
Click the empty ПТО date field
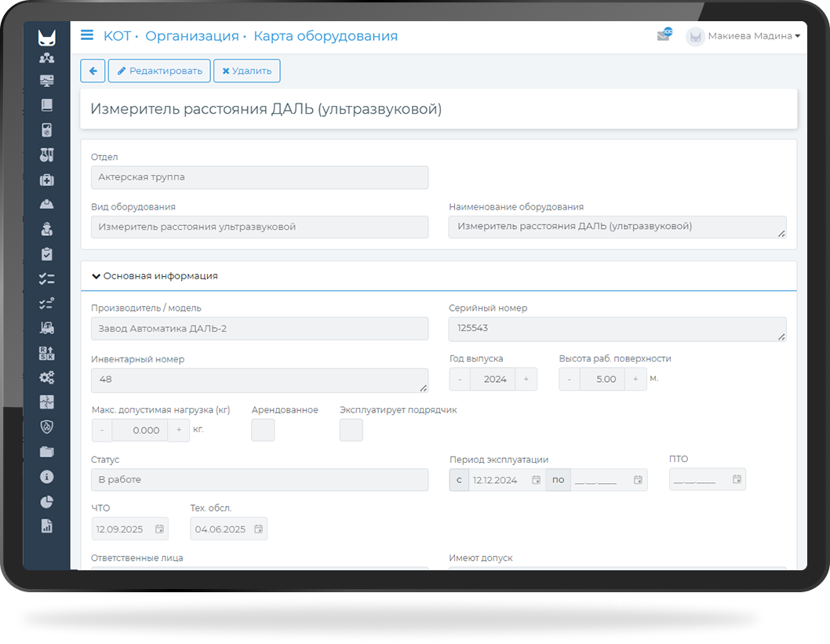(x=708, y=479)
